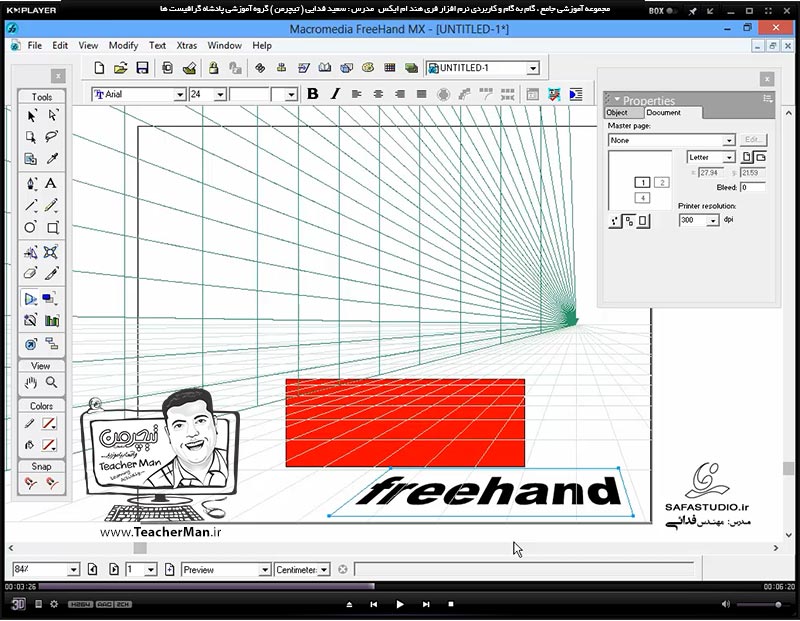Select the Knife tool
Viewport: 800px width, 621px height.
[51, 274]
